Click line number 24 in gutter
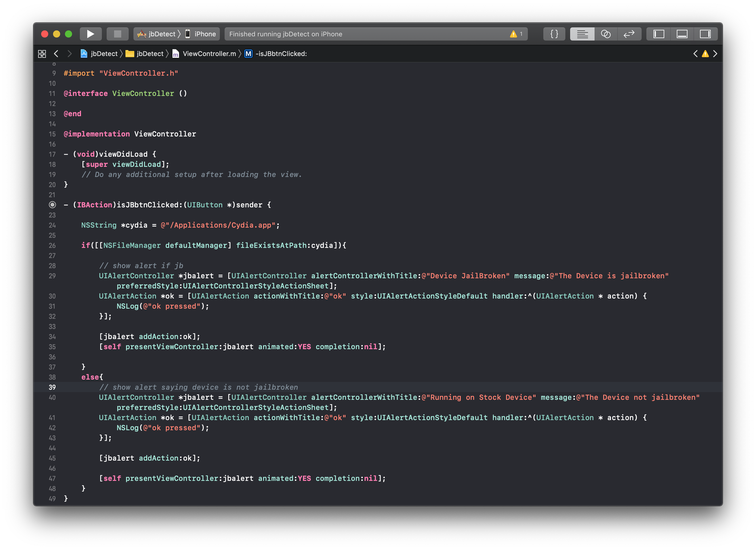Screen dimensions: 756x550 (52, 225)
